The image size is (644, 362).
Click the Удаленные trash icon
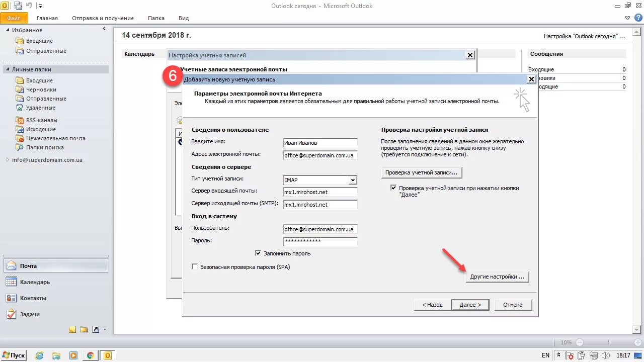tap(20, 108)
